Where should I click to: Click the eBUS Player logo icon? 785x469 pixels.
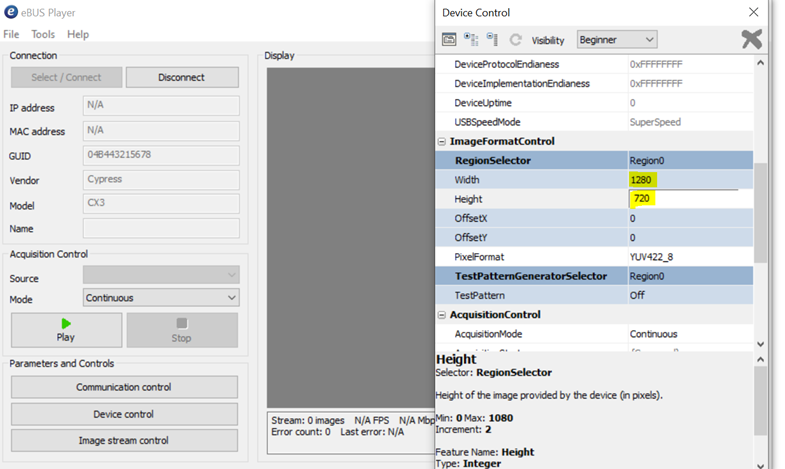coord(11,12)
